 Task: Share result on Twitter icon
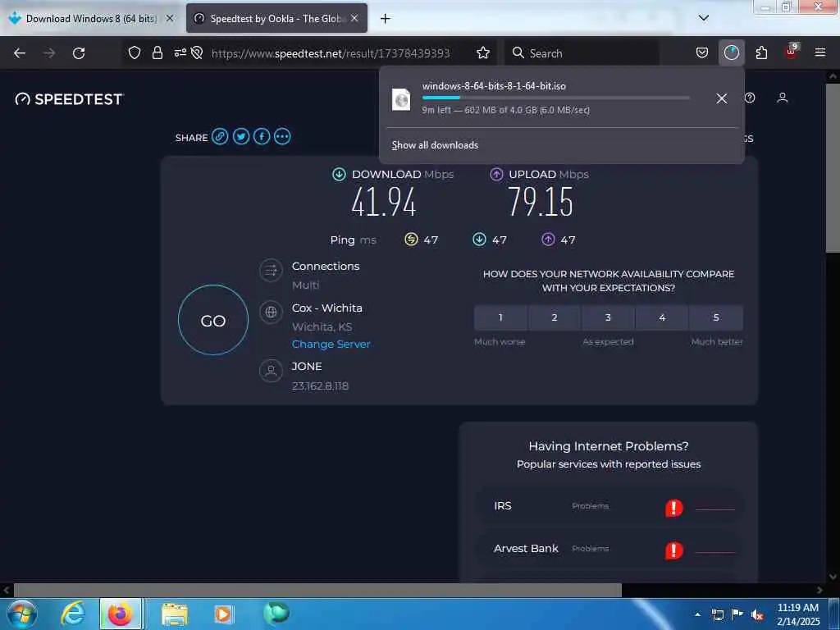point(241,137)
